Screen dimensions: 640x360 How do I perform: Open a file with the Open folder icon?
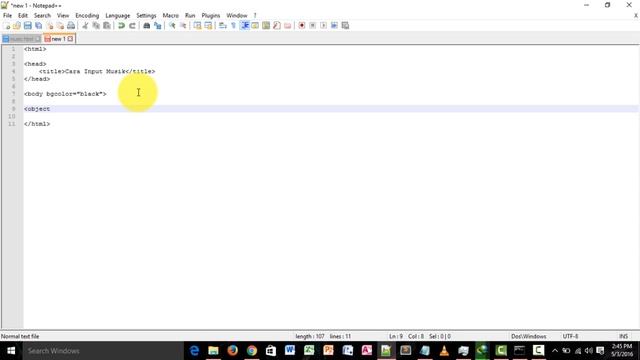(17, 26)
